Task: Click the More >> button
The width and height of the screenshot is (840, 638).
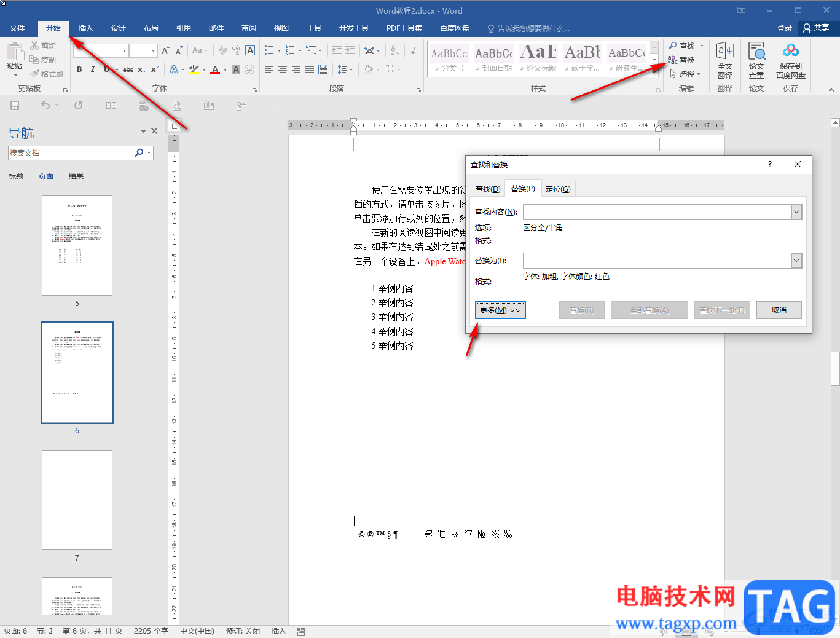Action: (x=500, y=310)
